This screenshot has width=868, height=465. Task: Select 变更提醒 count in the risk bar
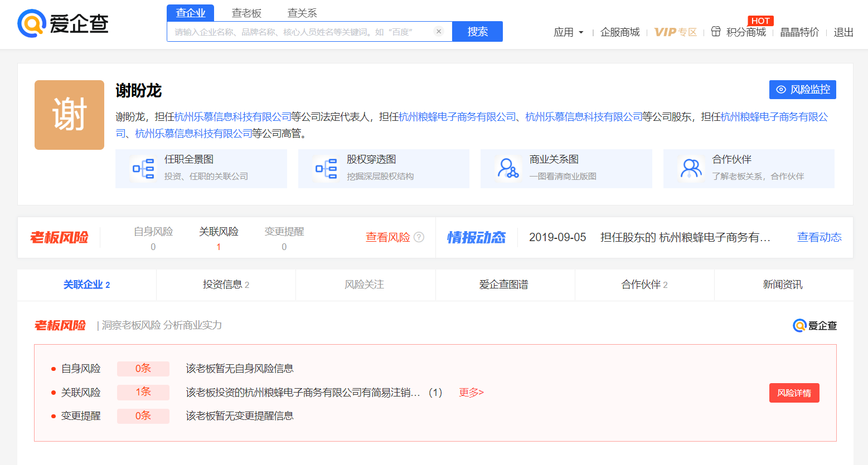[x=284, y=238]
